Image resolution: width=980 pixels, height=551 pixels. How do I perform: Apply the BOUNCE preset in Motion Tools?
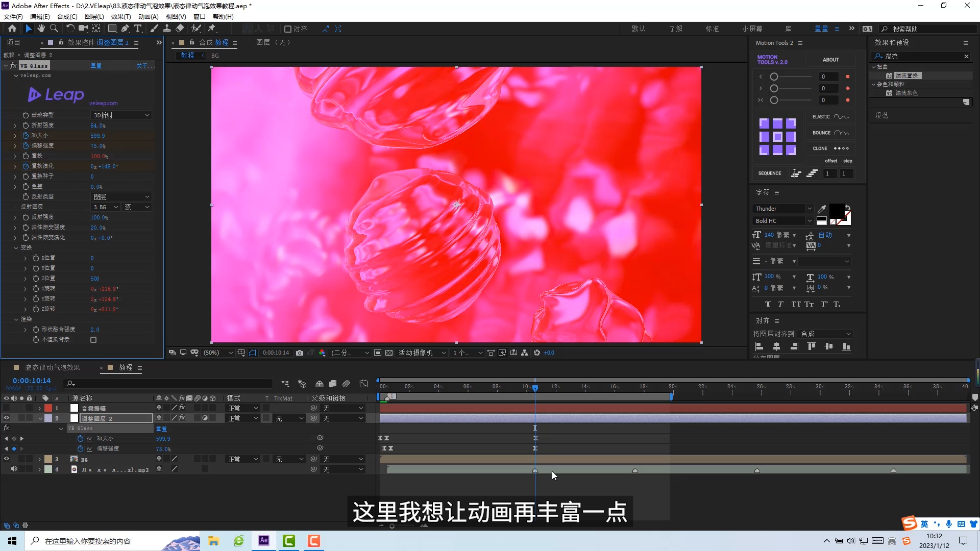pos(830,133)
